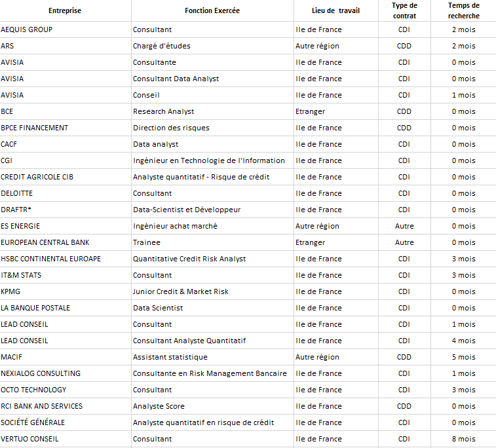The width and height of the screenshot is (496, 448).
Task: Click 'Autre' contract in ES ENERGIE row
Action: [x=404, y=227]
